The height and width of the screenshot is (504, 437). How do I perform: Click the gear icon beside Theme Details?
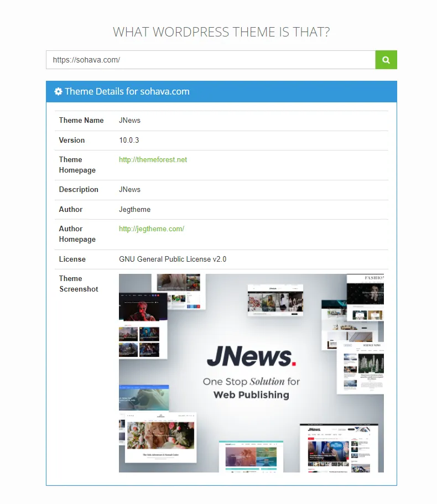[58, 92]
